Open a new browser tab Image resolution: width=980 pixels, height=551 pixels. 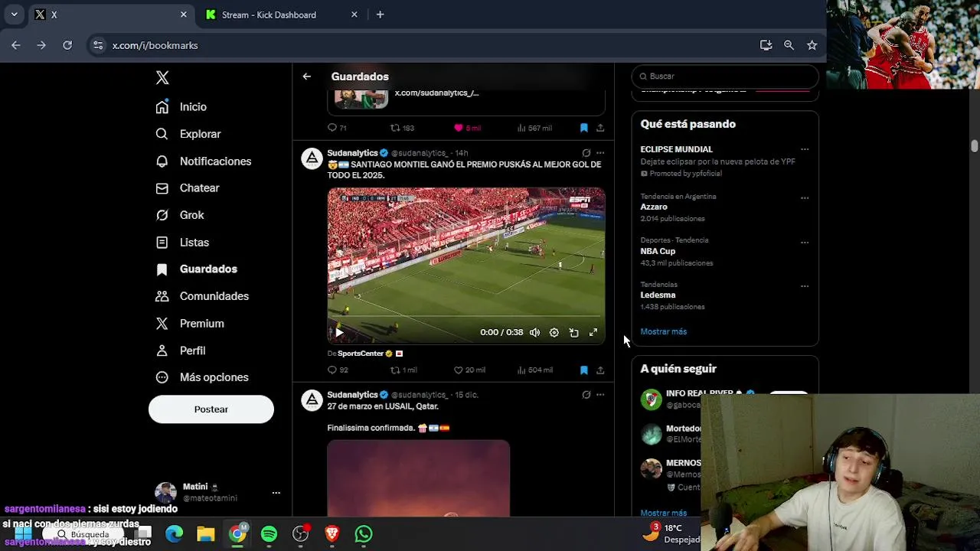(380, 15)
